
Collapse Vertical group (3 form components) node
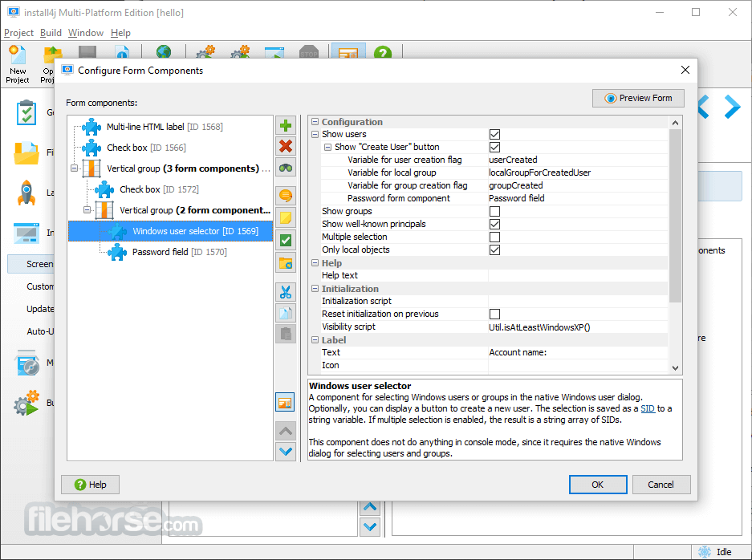click(74, 168)
